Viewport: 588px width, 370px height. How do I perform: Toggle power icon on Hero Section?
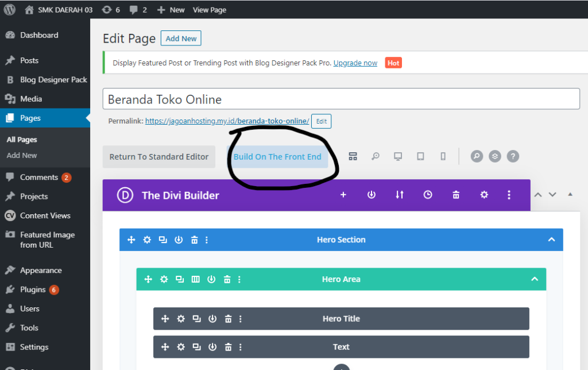(x=179, y=240)
